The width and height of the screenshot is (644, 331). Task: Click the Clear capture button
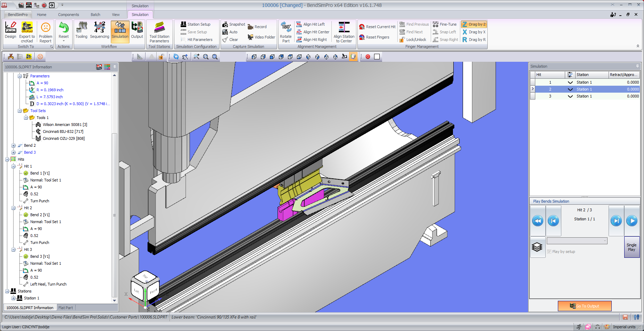point(230,40)
